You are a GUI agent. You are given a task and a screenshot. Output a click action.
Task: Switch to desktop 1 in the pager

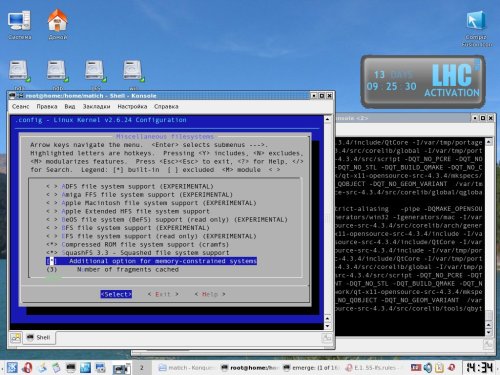click(121, 368)
